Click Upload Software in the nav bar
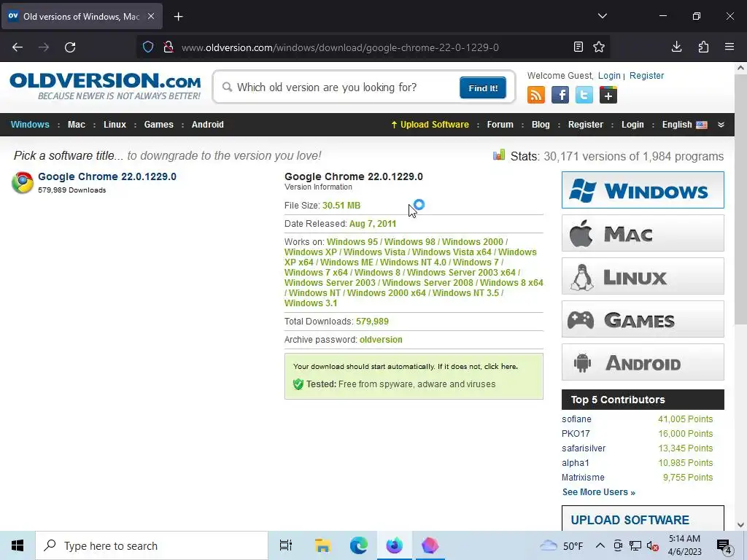 430,125
